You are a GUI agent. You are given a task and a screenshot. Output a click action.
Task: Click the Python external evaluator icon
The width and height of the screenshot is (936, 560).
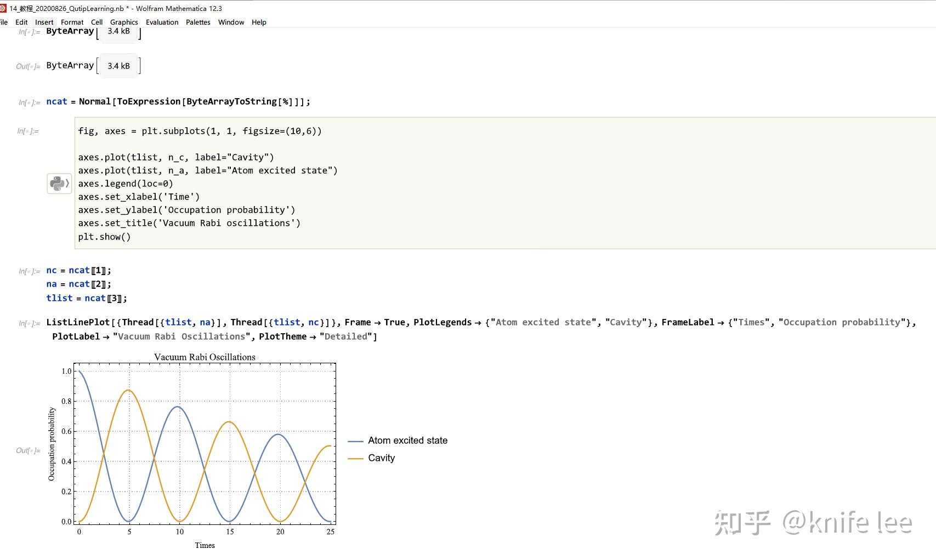(59, 183)
